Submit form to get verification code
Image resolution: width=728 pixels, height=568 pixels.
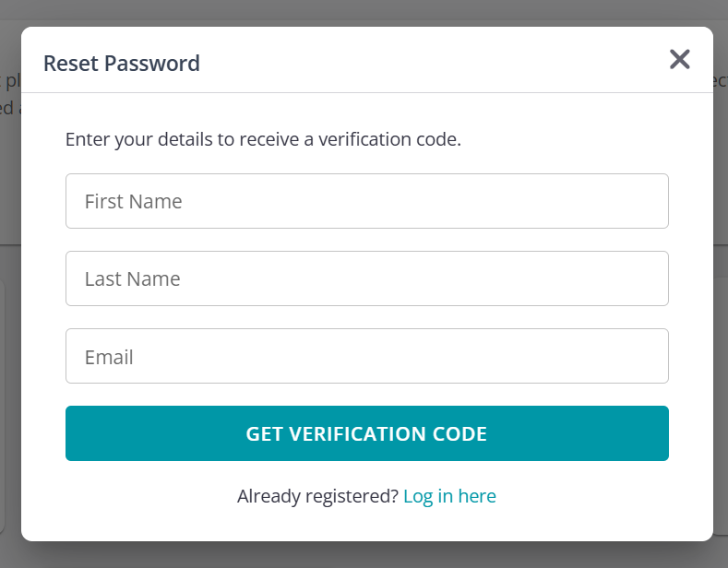coord(366,433)
